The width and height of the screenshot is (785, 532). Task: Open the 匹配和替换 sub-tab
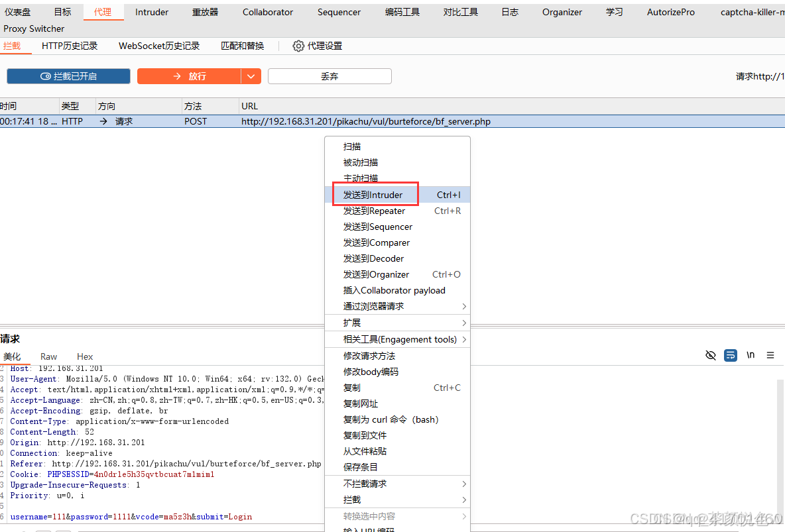click(242, 46)
